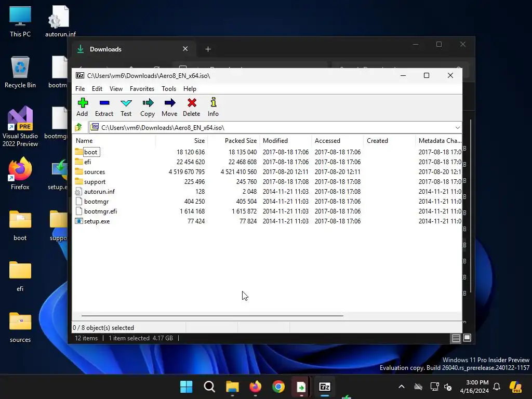Open the View menu
This screenshot has height=399, width=532.
click(x=116, y=88)
